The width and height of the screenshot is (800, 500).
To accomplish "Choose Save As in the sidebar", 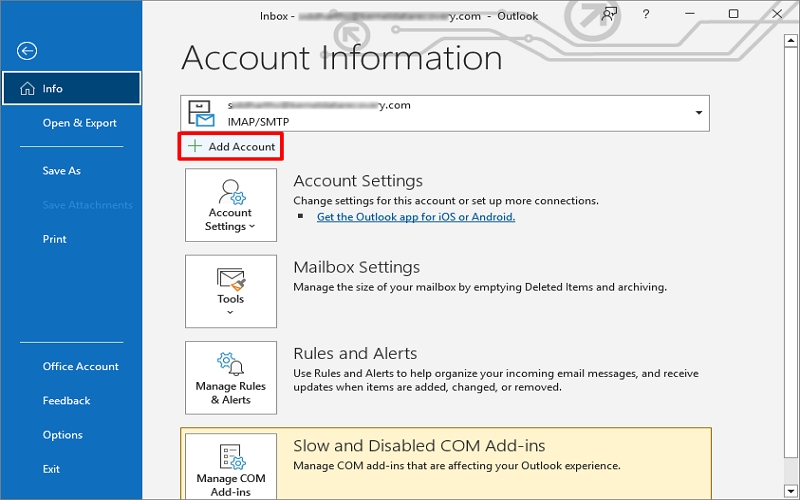I will [62, 171].
